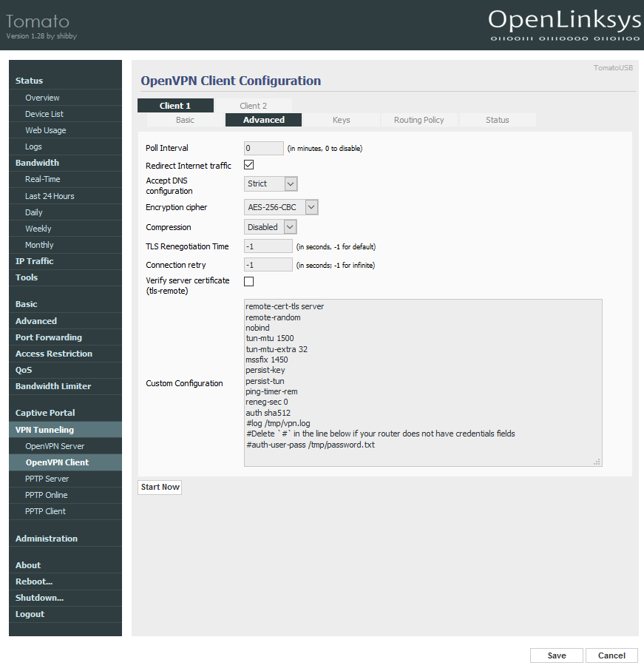
Task: Open Accept DNS configuration dropdown
Action: click(271, 183)
